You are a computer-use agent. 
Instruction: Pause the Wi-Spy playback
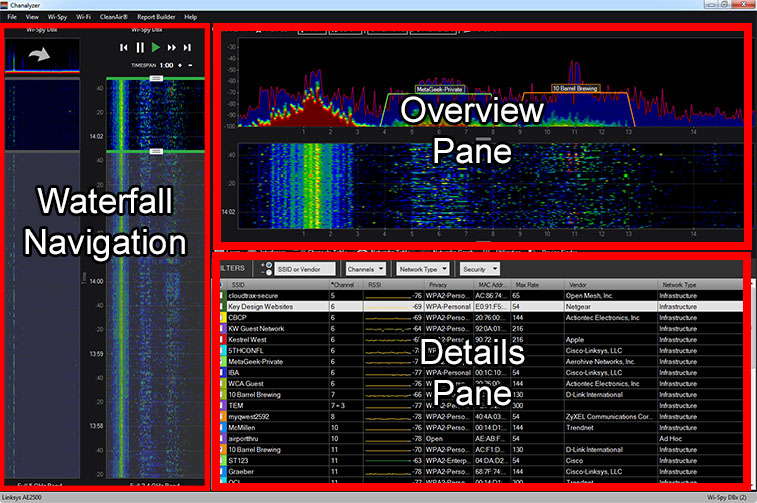coord(140,47)
